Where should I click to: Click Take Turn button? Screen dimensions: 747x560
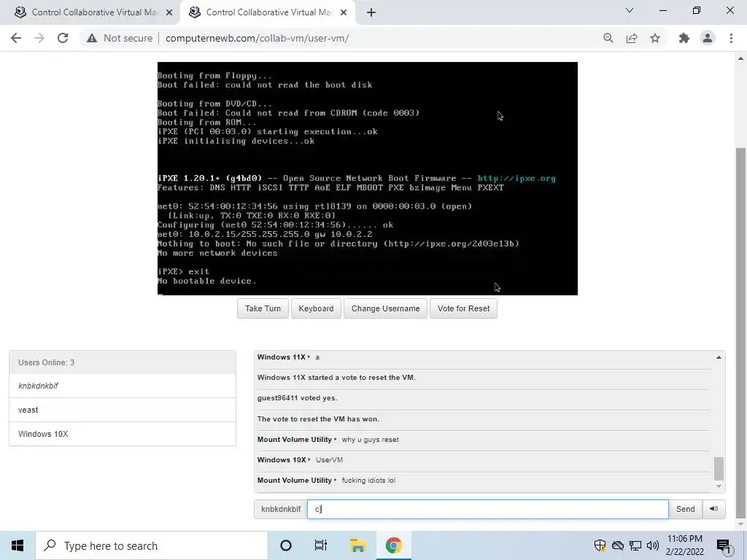[x=263, y=308]
